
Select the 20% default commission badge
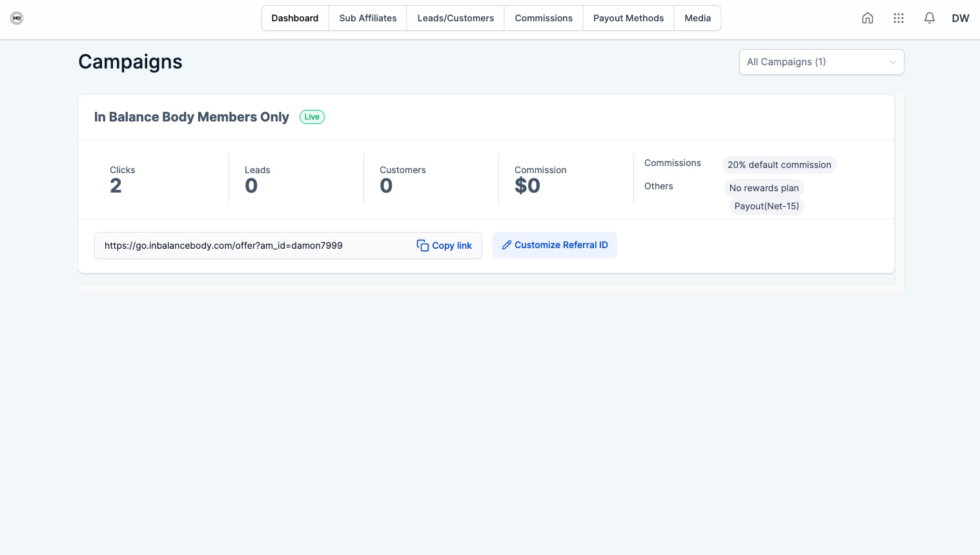[x=779, y=165]
